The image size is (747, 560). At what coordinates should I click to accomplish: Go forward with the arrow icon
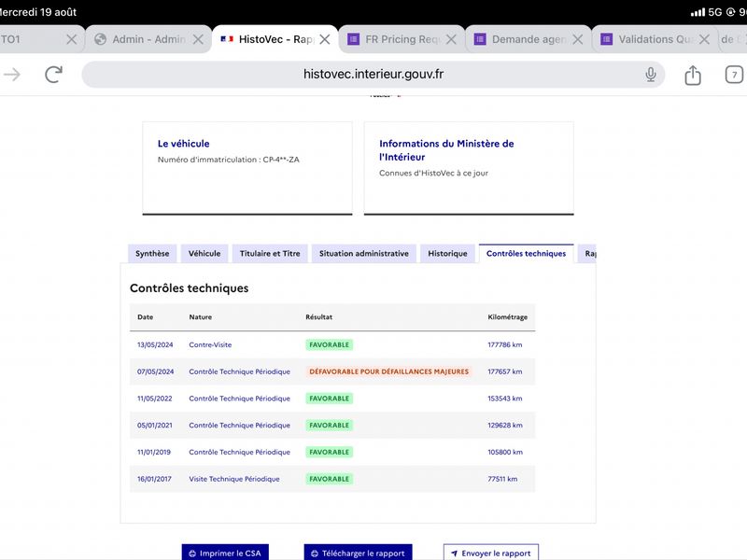(12, 75)
